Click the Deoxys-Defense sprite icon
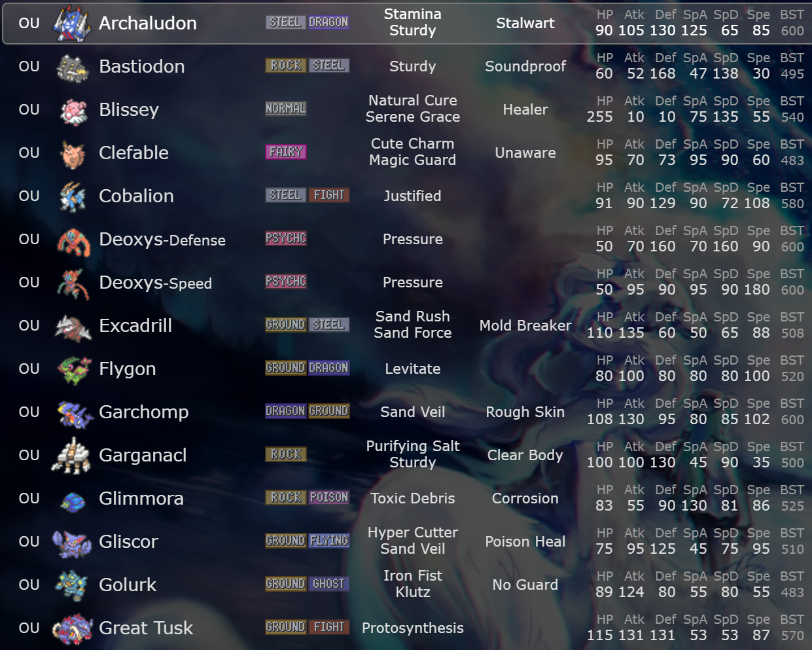 (x=73, y=241)
